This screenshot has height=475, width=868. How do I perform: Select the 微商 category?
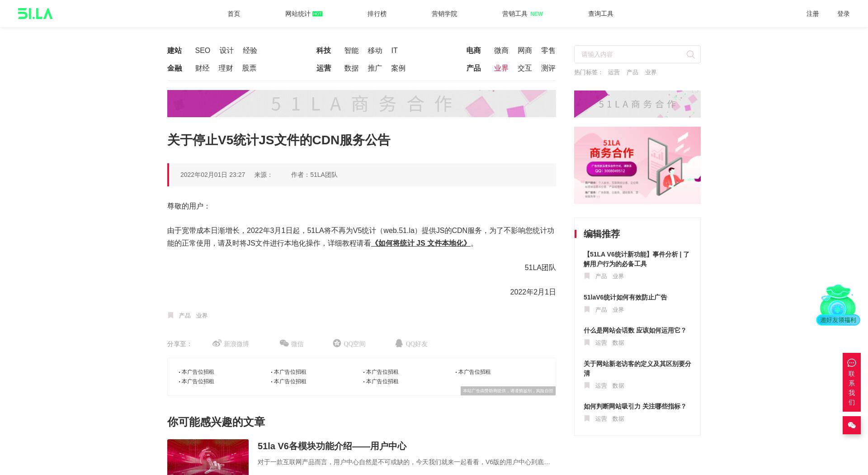501,51
